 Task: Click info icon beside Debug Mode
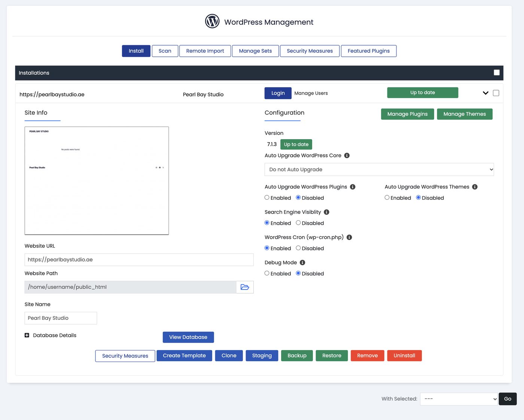(x=302, y=263)
